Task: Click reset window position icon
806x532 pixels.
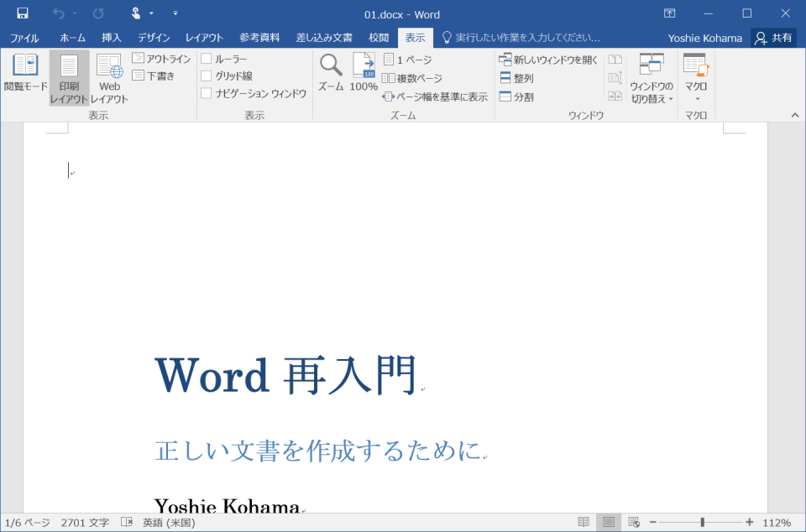Action: (x=615, y=96)
